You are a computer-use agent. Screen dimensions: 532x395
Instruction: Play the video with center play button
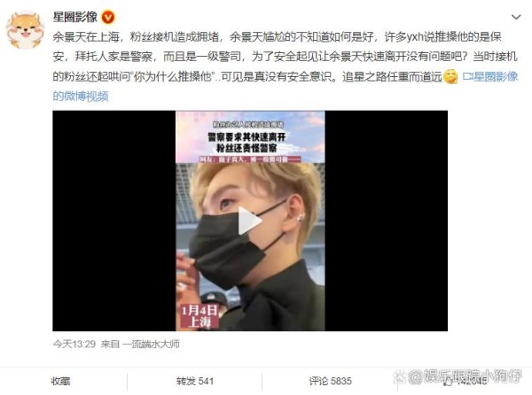click(250, 221)
